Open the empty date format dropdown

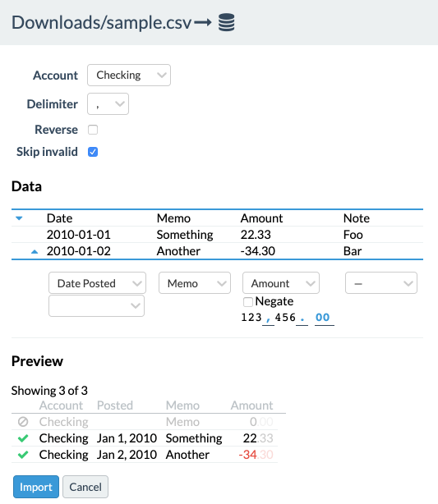point(96,305)
